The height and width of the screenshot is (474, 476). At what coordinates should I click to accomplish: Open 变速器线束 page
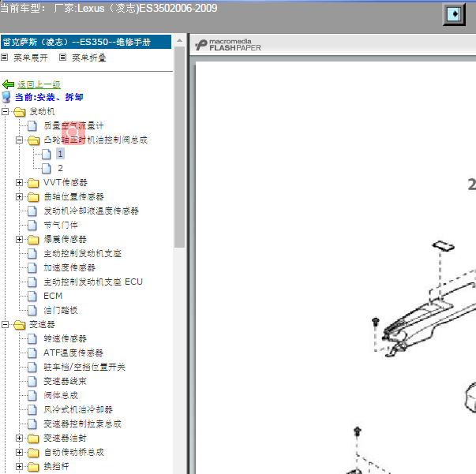pos(65,381)
